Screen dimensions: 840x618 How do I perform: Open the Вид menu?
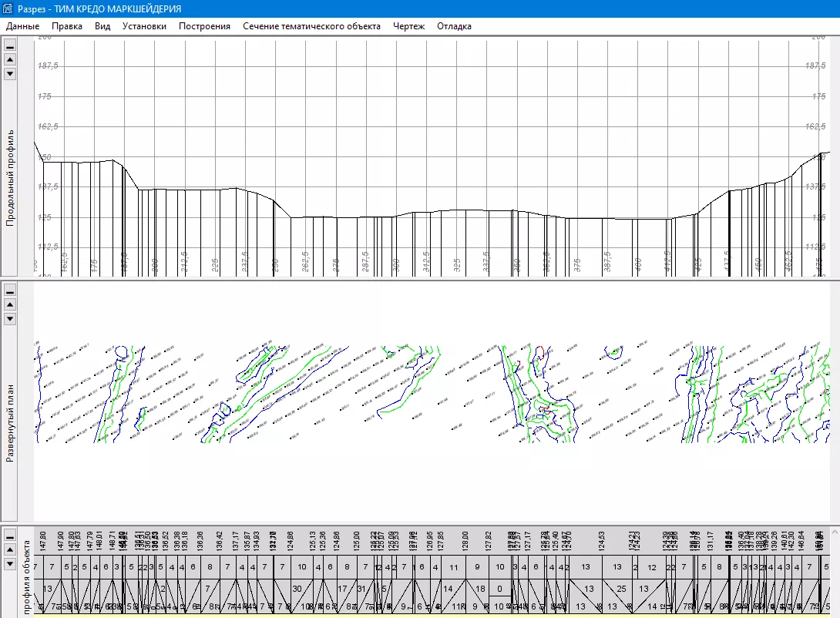tap(102, 26)
